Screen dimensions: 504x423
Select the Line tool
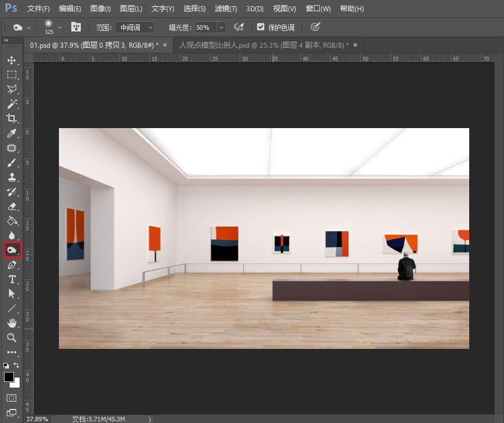click(x=12, y=308)
